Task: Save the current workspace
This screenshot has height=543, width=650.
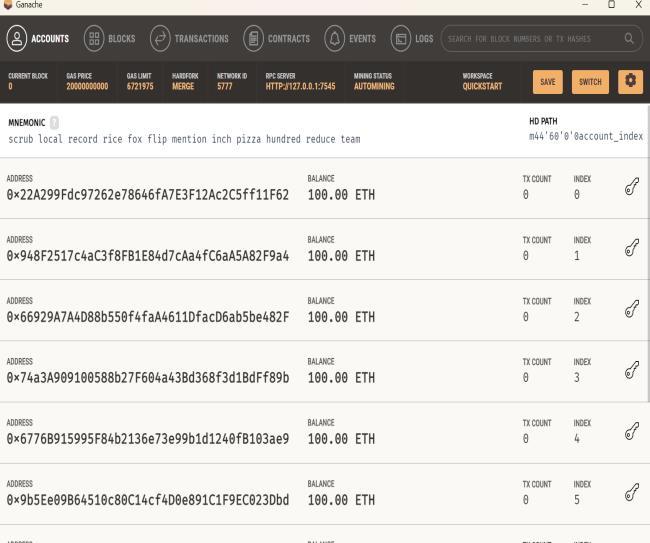Action: (x=548, y=82)
